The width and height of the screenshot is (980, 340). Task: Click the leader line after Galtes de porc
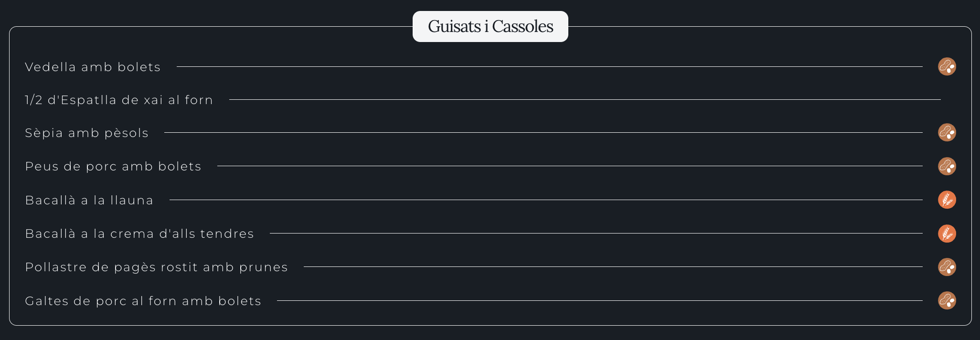599,301
